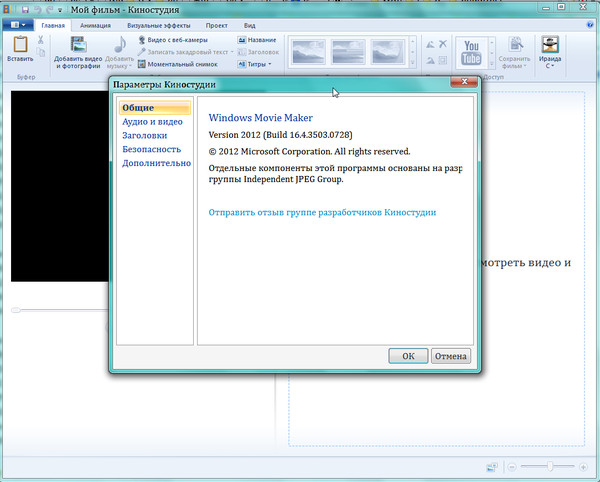Expand the Титры dropdown arrow
This screenshot has width=600, height=482.
click(270, 64)
